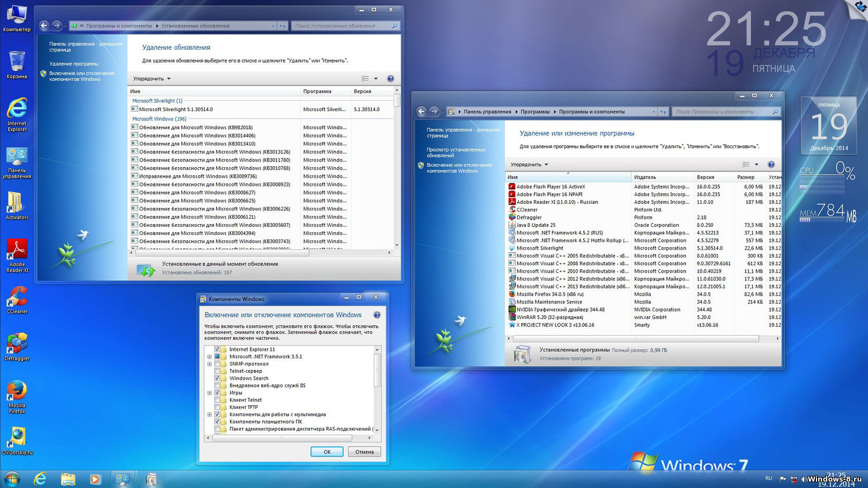Sort updates by the Программа column

tap(325, 91)
